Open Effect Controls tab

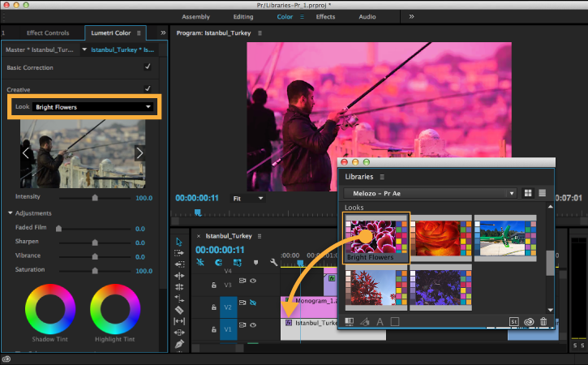(x=48, y=33)
